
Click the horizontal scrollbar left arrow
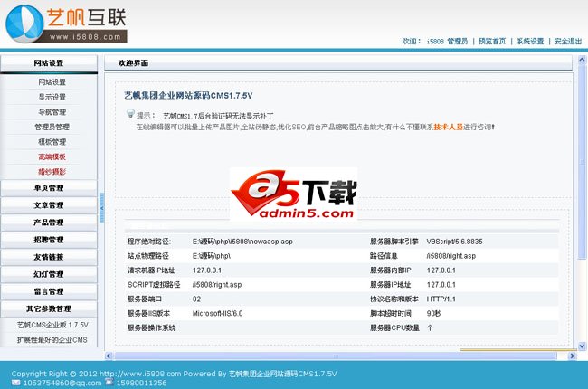[x=109, y=356]
